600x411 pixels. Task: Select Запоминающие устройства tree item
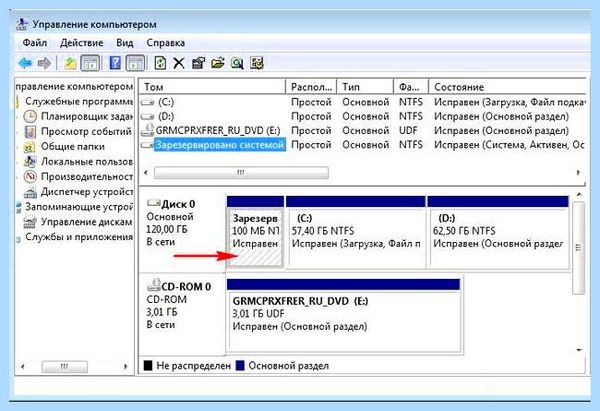tap(79, 207)
